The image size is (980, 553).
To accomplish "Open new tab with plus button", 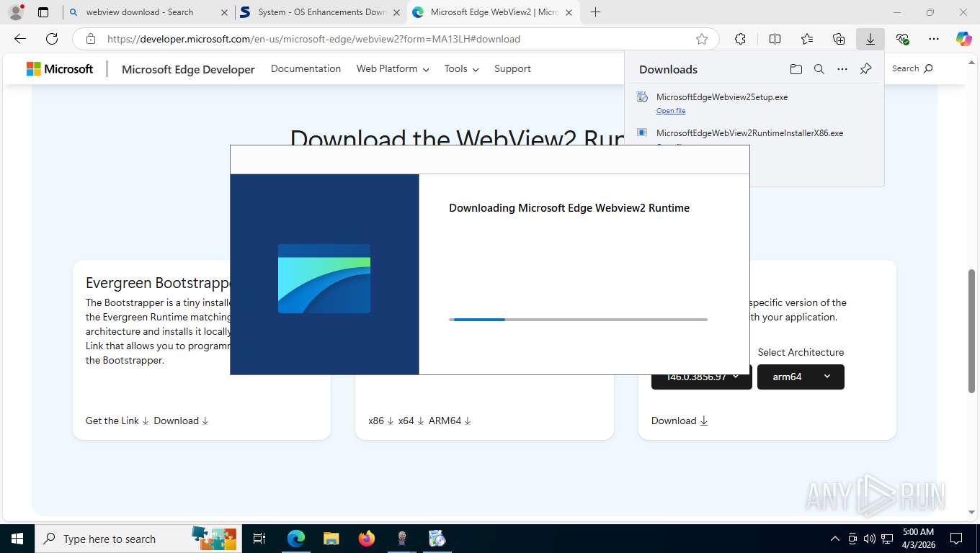I will [x=595, y=12].
